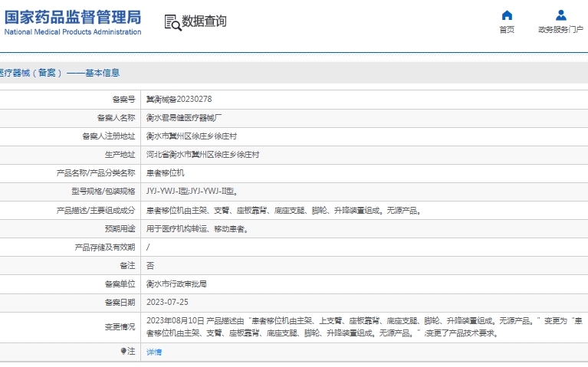Click the 数据查询 heading text
588x367 pixels.
(x=204, y=21)
